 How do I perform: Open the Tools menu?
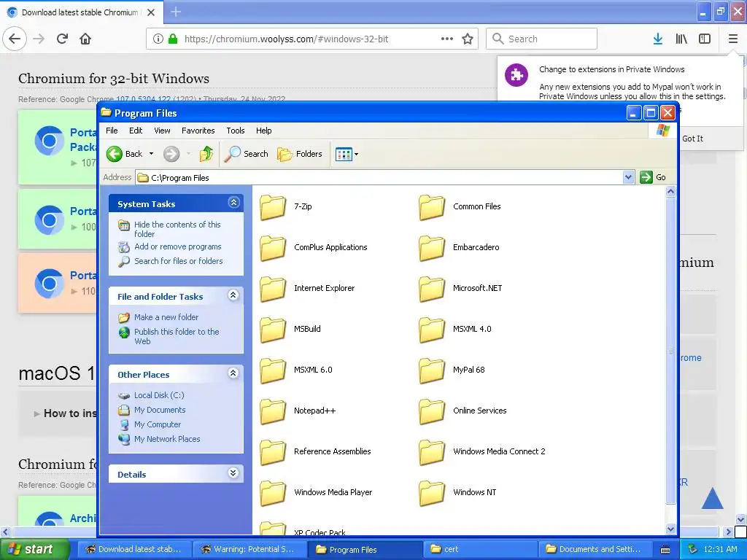click(236, 131)
